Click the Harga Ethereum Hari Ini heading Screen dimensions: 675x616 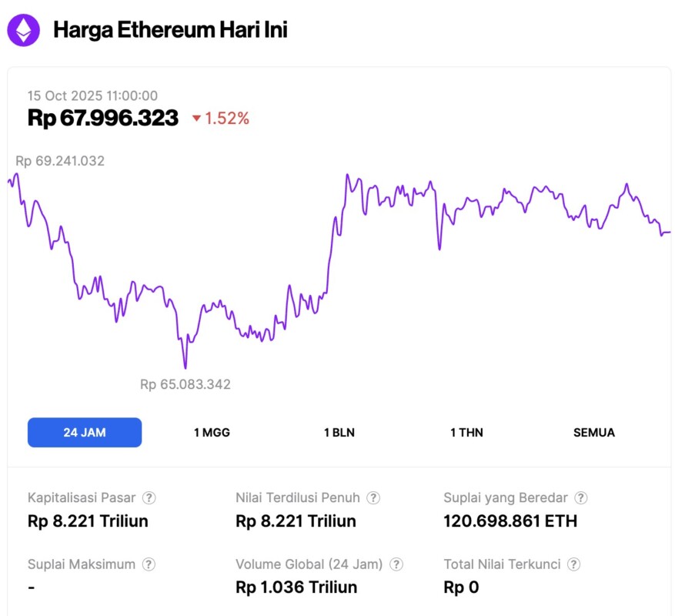coord(170,31)
